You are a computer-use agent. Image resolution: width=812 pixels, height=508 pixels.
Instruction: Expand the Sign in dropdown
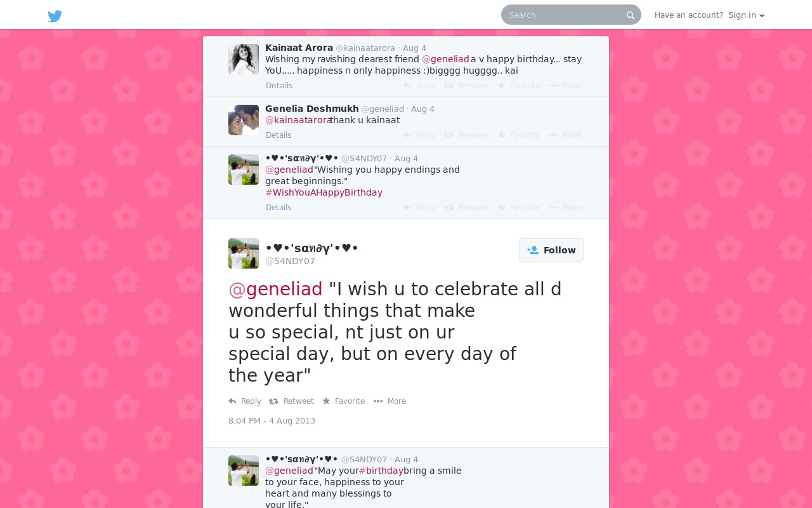pyautogui.click(x=746, y=15)
